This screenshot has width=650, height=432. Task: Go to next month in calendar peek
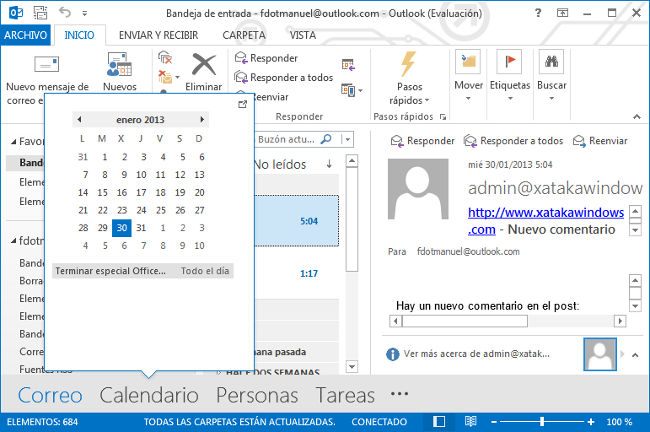tap(202, 120)
